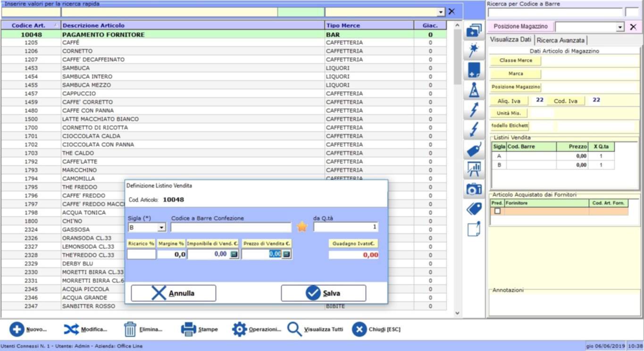
Task: Select the PAGAMENTO FORNITORE row
Action: (224, 34)
